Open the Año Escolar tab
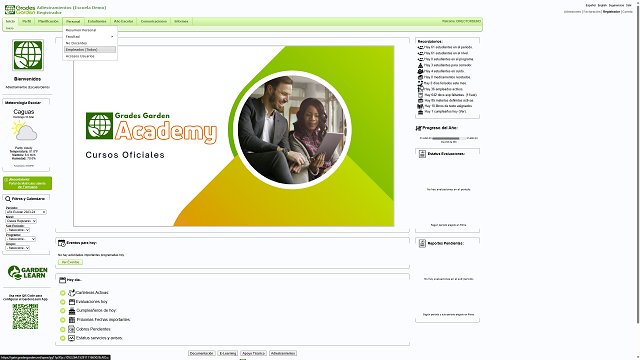640x360 pixels. point(123,21)
